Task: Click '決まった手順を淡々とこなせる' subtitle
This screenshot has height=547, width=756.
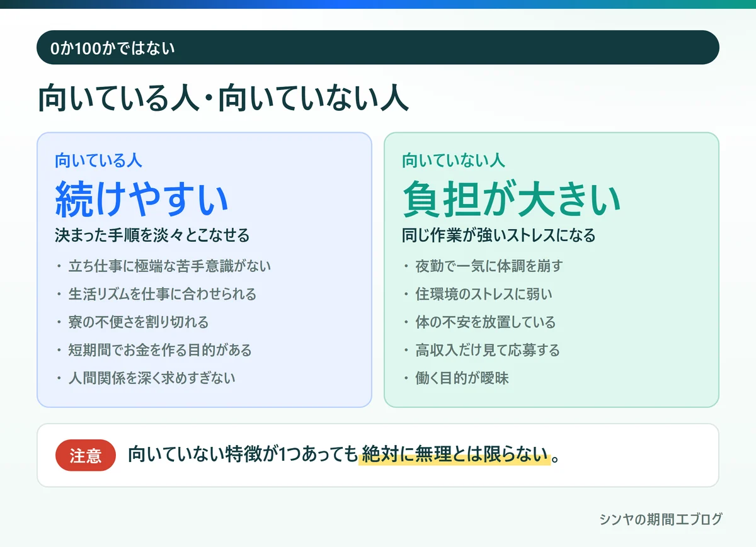Action: coord(152,236)
